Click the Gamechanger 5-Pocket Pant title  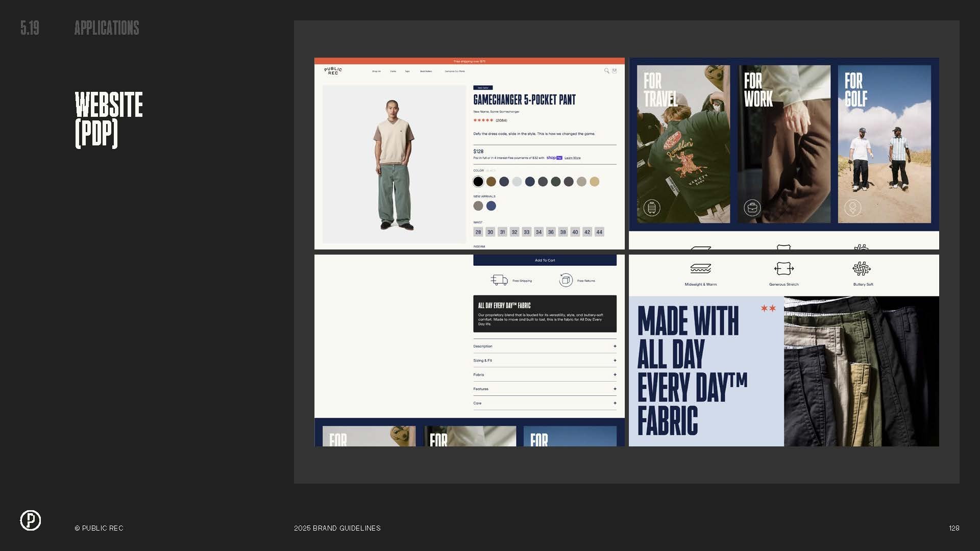point(524,100)
